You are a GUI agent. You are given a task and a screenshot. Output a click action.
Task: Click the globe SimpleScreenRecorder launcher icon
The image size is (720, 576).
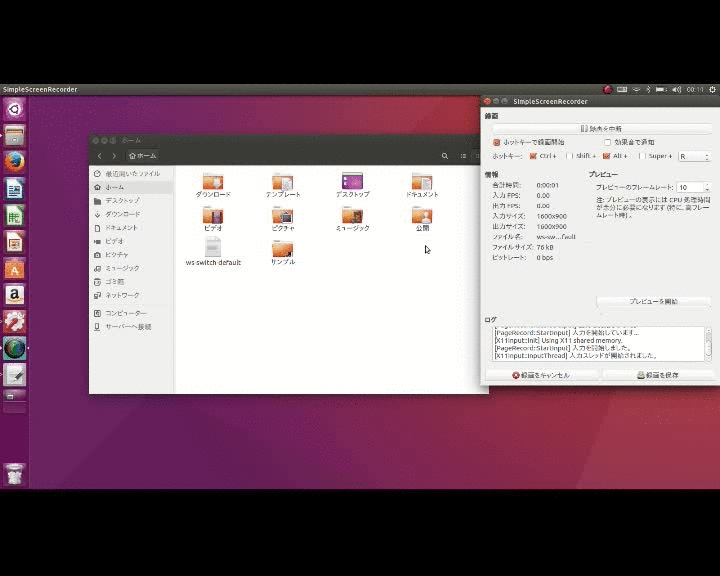click(x=15, y=349)
